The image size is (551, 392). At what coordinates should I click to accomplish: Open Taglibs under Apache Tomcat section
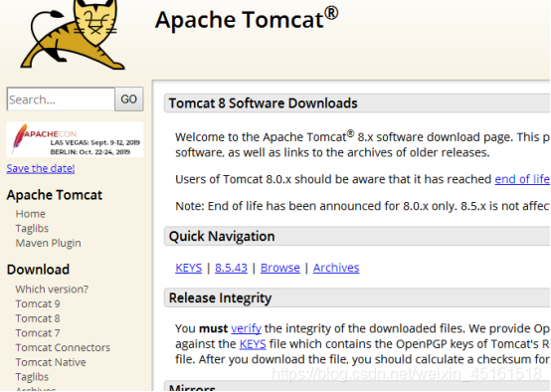[32, 229]
